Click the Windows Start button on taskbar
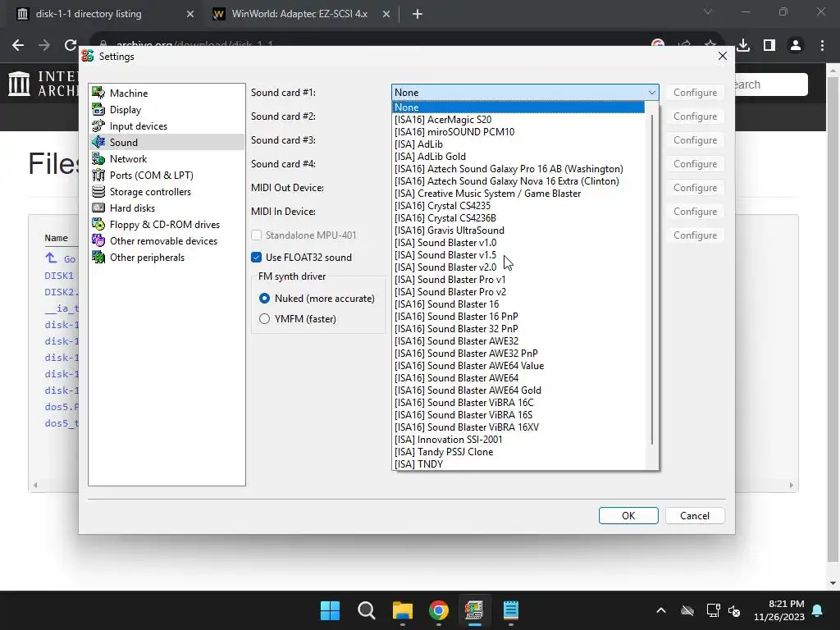 [330, 610]
